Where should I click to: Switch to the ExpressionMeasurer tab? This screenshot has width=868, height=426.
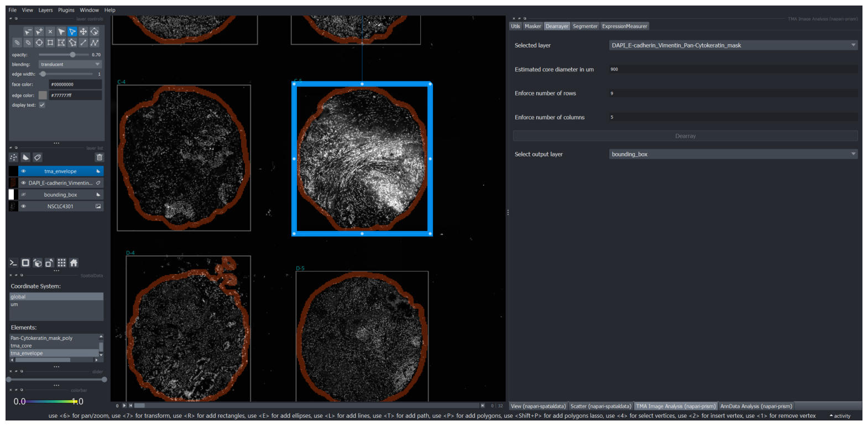pos(625,26)
